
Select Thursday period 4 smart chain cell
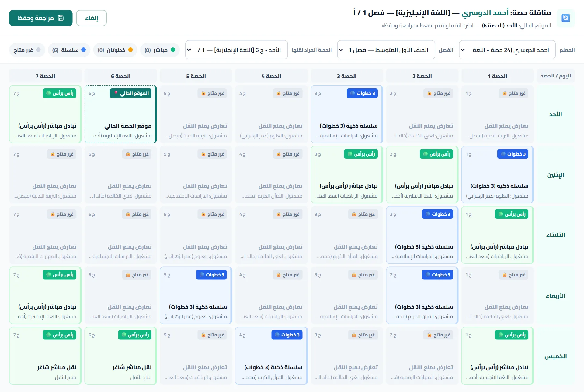271,356
